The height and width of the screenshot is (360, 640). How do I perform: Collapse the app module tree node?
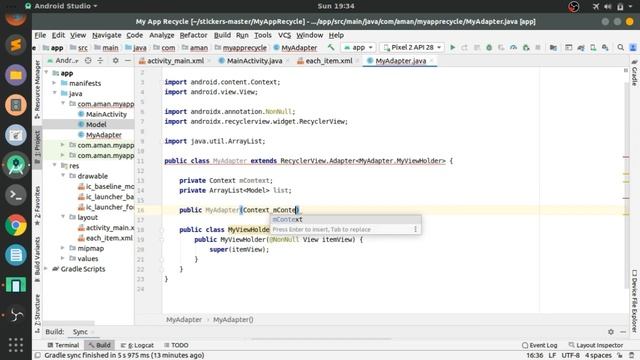(x=46, y=73)
